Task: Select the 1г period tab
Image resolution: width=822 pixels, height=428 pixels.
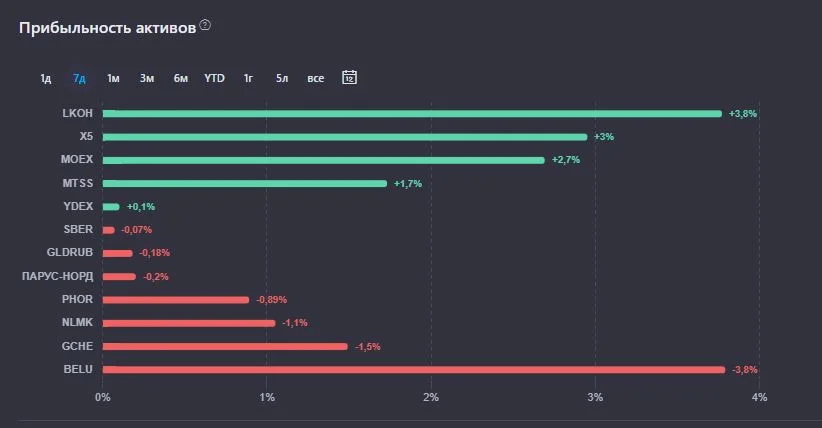Action: (248, 78)
